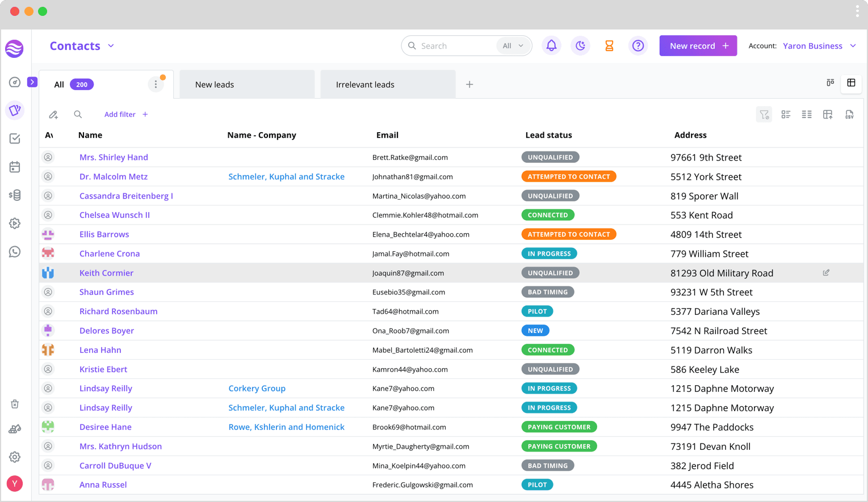
Task: Switch to the Irrelevant leads tab
Action: (x=388, y=85)
